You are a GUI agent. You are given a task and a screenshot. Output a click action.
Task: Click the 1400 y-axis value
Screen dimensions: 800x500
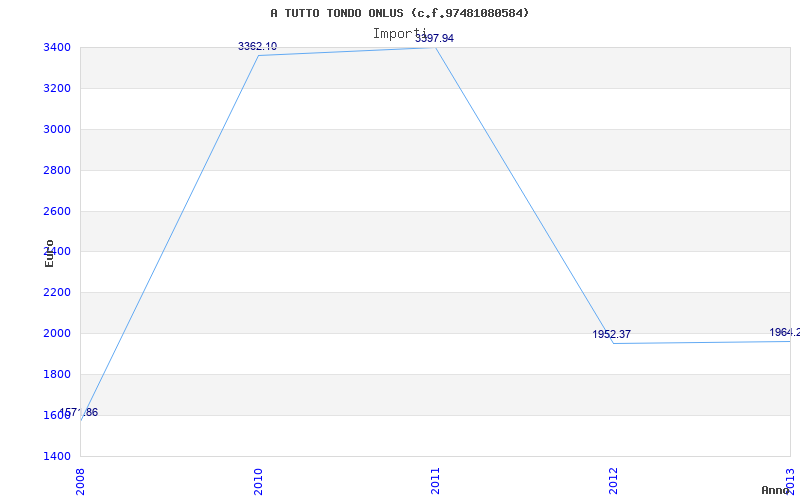click(x=57, y=456)
